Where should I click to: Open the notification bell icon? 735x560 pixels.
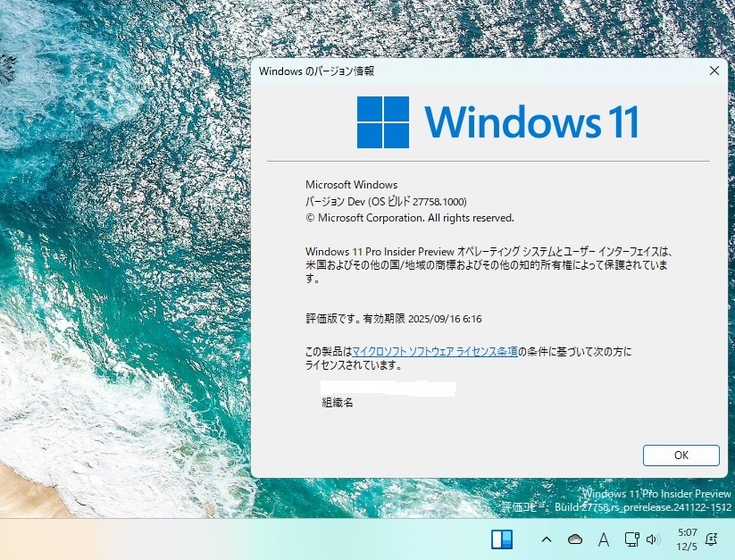coord(712,539)
